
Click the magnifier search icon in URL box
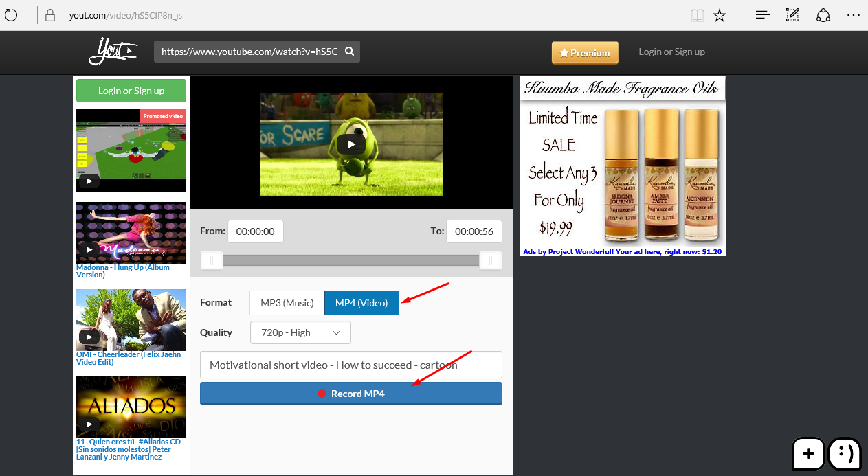click(x=349, y=52)
